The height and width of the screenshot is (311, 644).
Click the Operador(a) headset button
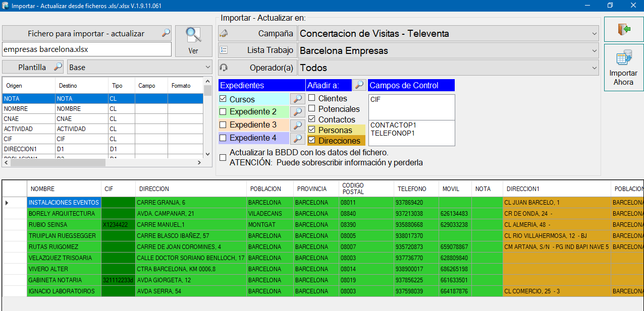pyautogui.click(x=257, y=68)
